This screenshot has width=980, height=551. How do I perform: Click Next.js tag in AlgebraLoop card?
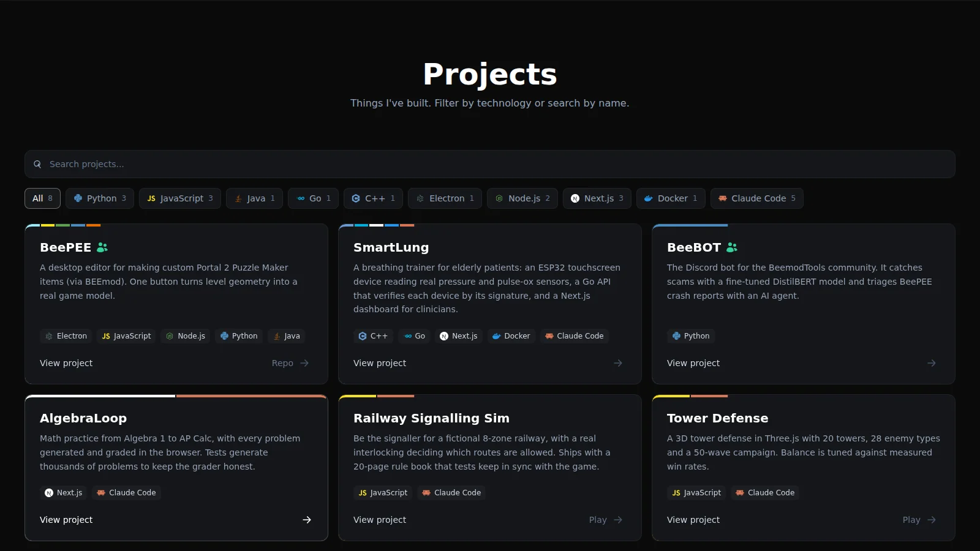(64, 493)
